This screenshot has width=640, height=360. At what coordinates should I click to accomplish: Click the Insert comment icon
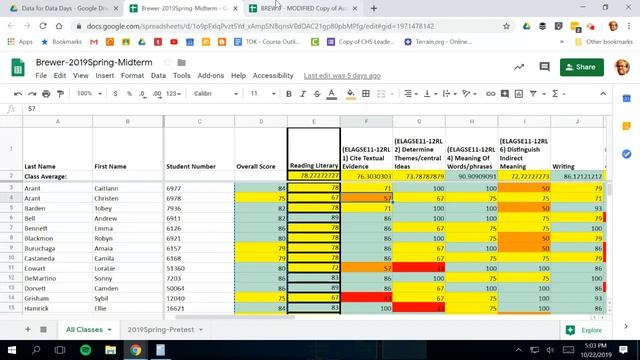tap(505, 94)
